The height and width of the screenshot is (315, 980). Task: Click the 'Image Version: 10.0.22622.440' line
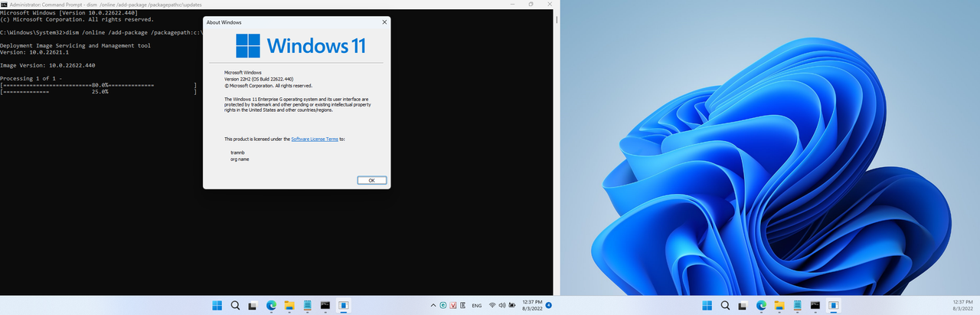47,66
